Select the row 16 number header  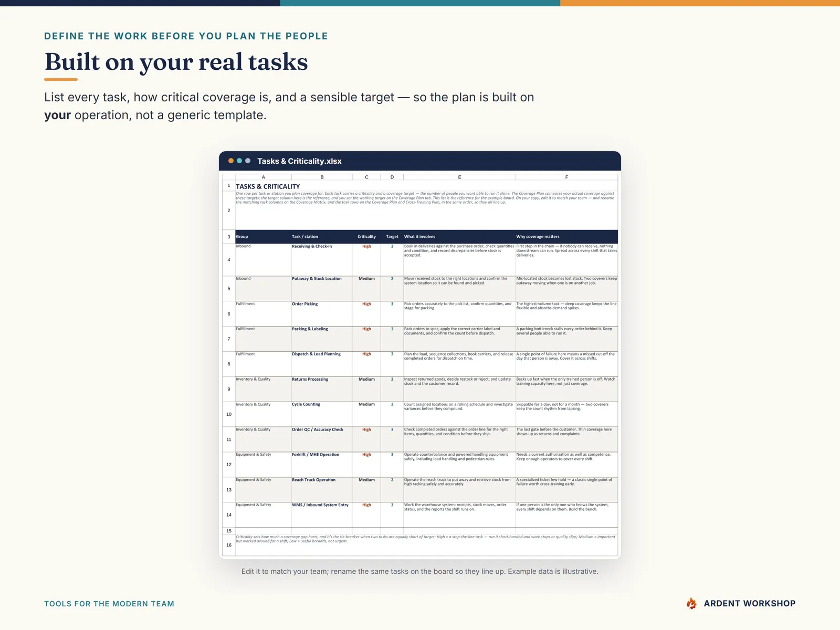click(x=229, y=545)
